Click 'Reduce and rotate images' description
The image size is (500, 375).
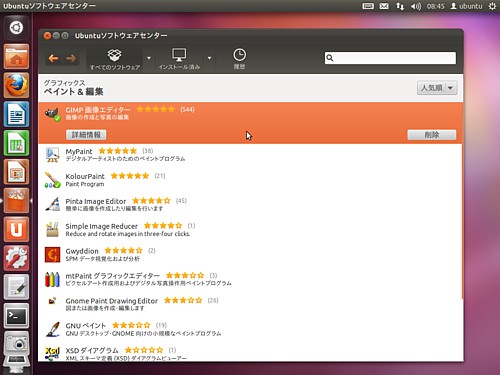[x=128, y=234]
